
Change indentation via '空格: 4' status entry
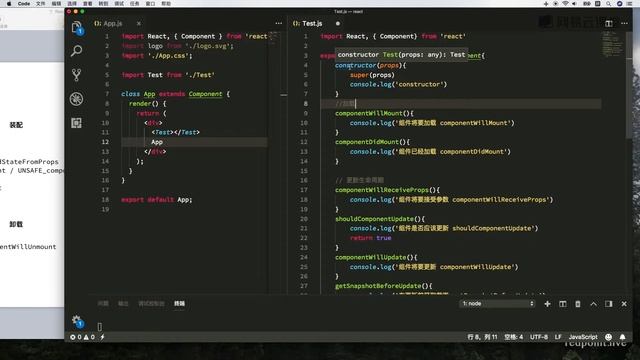click(513, 337)
